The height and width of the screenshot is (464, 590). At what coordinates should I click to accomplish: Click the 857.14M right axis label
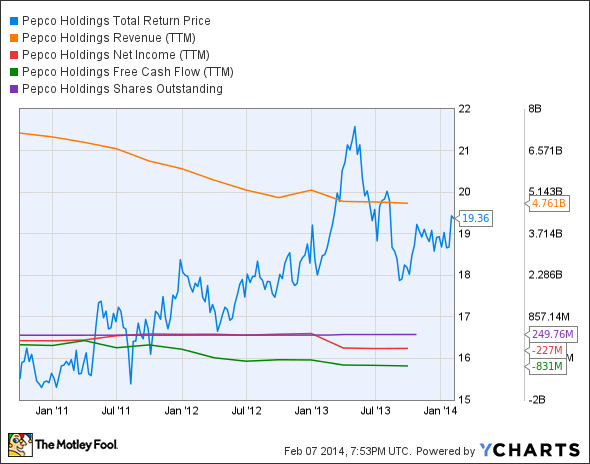point(549,316)
